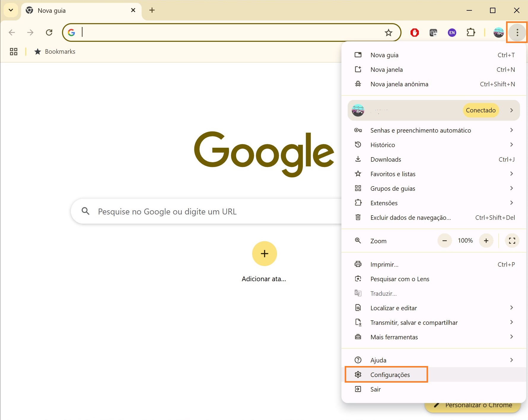Click the Extensões puzzle icon in menu
This screenshot has width=528, height=420.
pos(358,203)
